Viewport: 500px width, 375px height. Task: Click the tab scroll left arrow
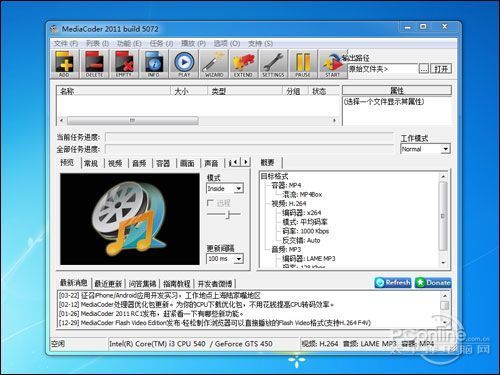click(236, 162)
